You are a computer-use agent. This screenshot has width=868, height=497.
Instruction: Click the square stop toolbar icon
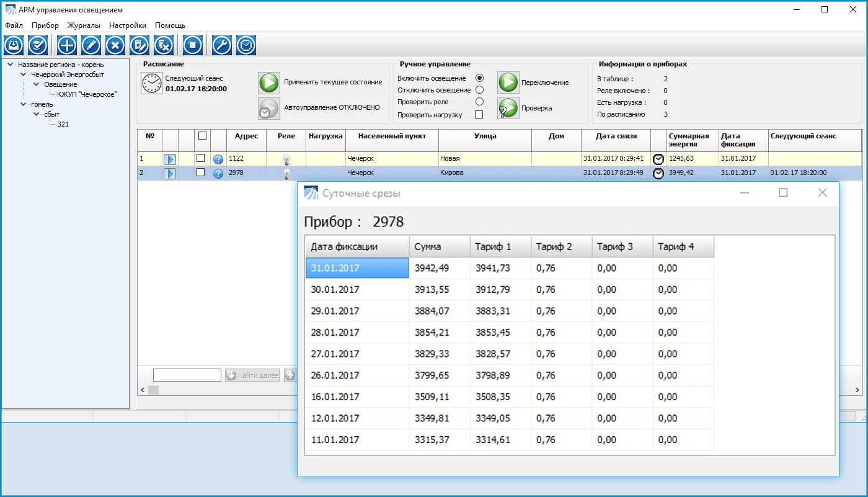[x=193, y=45]
